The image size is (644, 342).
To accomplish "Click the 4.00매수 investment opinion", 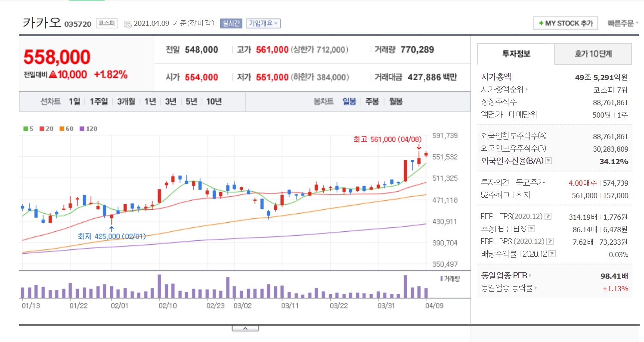I will (x=583, y=183).
